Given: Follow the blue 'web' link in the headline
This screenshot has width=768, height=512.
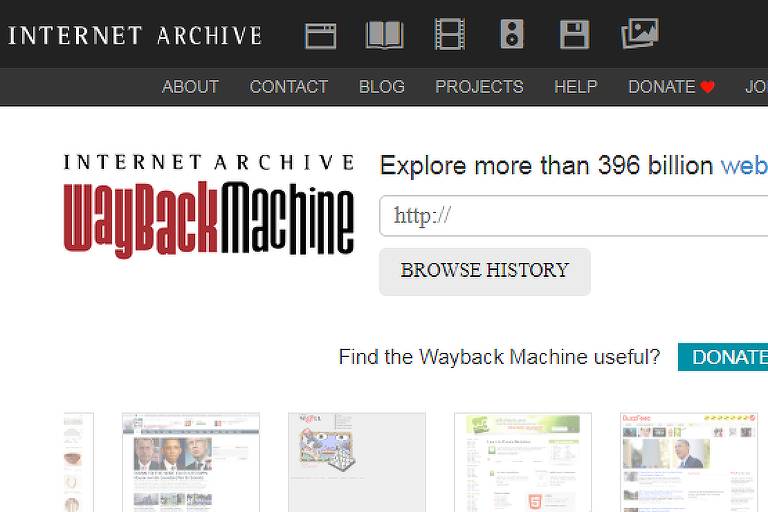Looking at the screenshot, I should click(744, 166).
